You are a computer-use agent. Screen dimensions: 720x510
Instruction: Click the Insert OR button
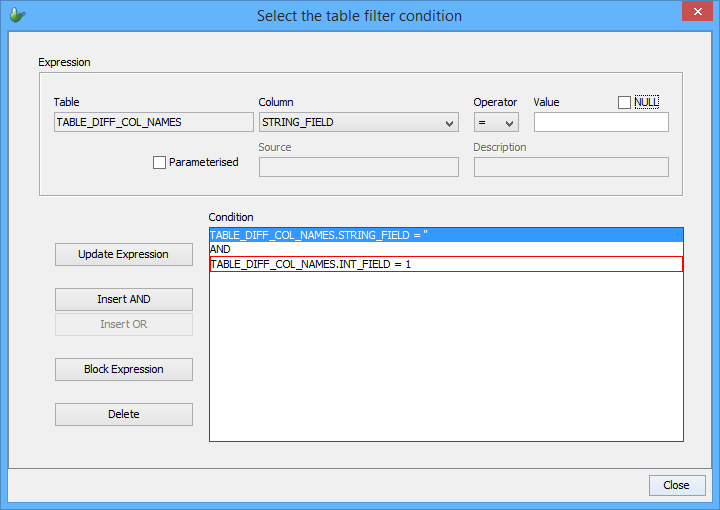(124, 324)
